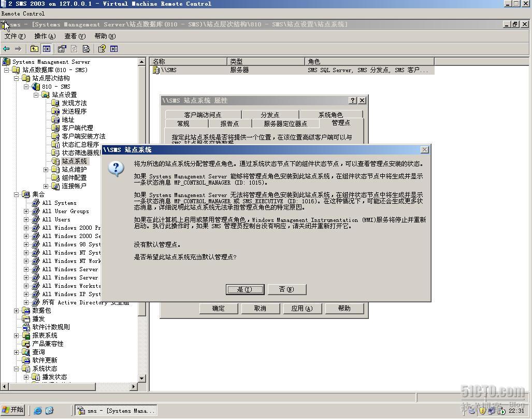Switch to the 客户端访问点 tab
The height and width of the screenshot is (419, 532).
click(x=203, y=115)
